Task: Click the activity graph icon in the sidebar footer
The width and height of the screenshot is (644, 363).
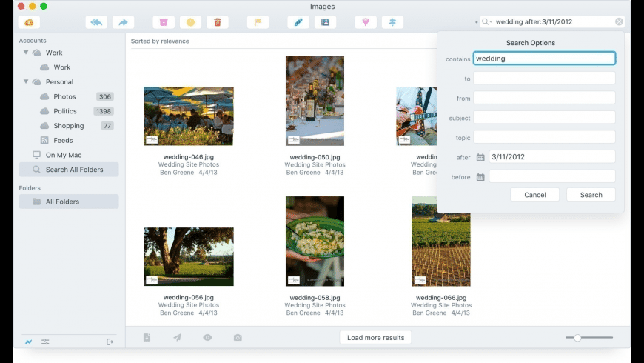Action: [x=28, y=342]
